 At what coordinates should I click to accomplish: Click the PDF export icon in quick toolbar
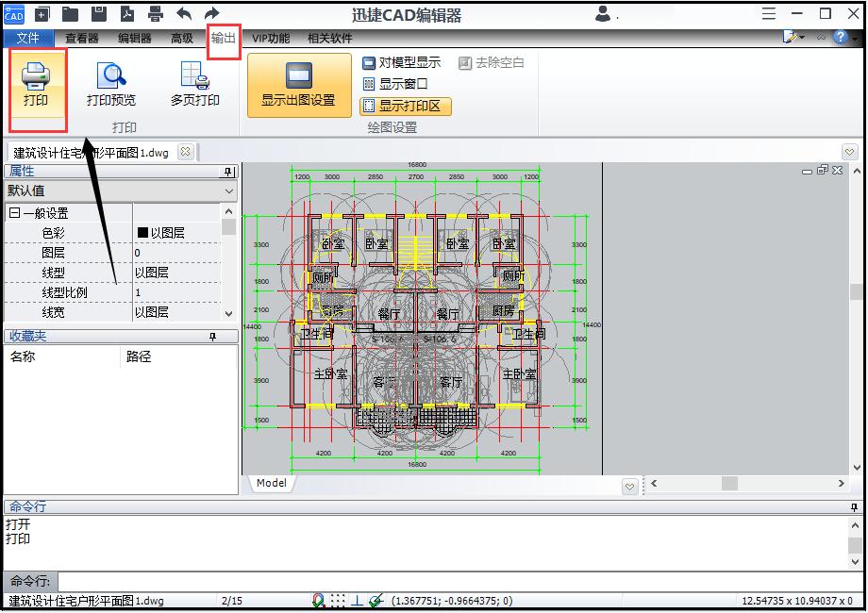126,14
